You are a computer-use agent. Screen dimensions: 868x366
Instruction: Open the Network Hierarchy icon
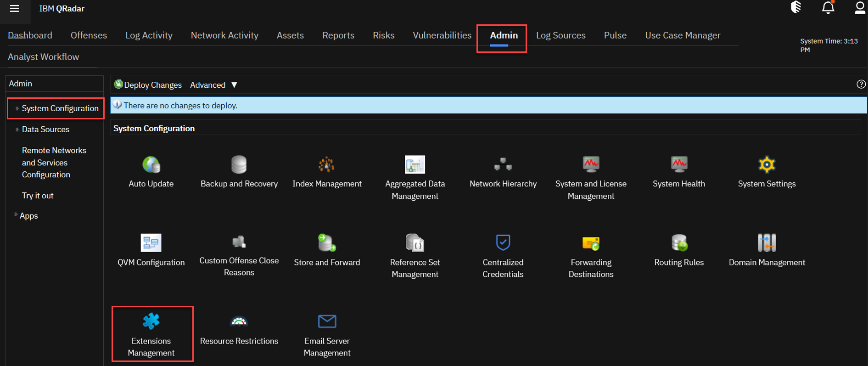[x=503, y=164]
